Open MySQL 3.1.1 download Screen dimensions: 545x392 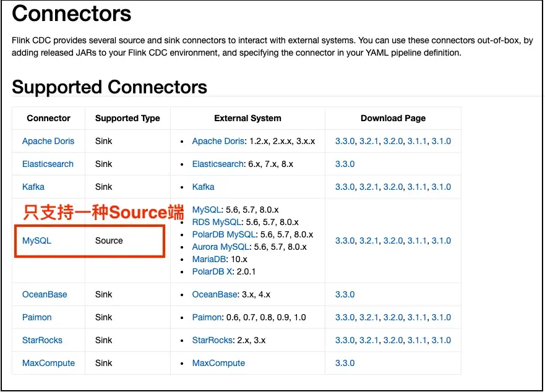point(417,241)
